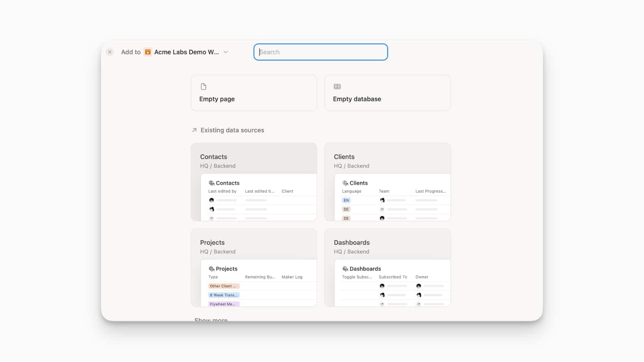The width and height of the screenshot is (644, 362).
Task: Click HQ / Backend path under Dashboards
Action: click(351, 251)
